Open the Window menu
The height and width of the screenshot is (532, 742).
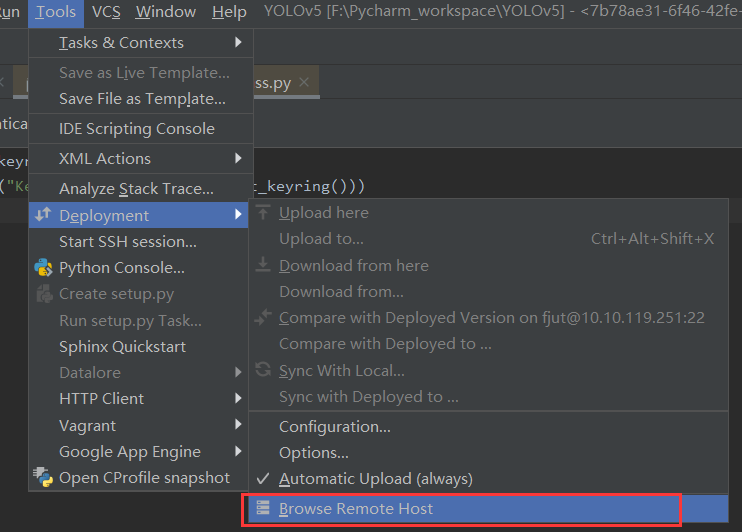pyautogui.click(x=166, y=12)
